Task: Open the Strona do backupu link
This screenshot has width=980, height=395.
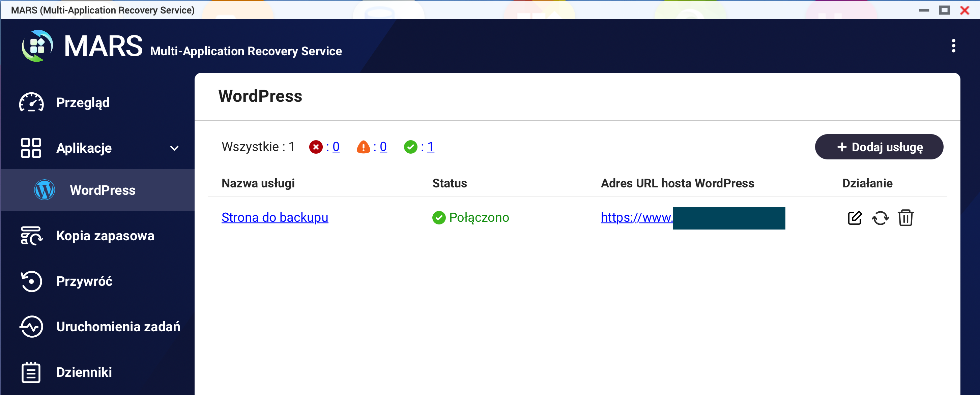Action: tap(275, 217)
